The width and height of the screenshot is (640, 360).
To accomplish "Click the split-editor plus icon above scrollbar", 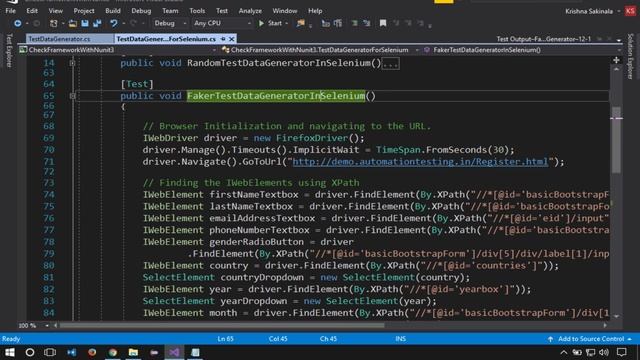I will click(616, 60).
